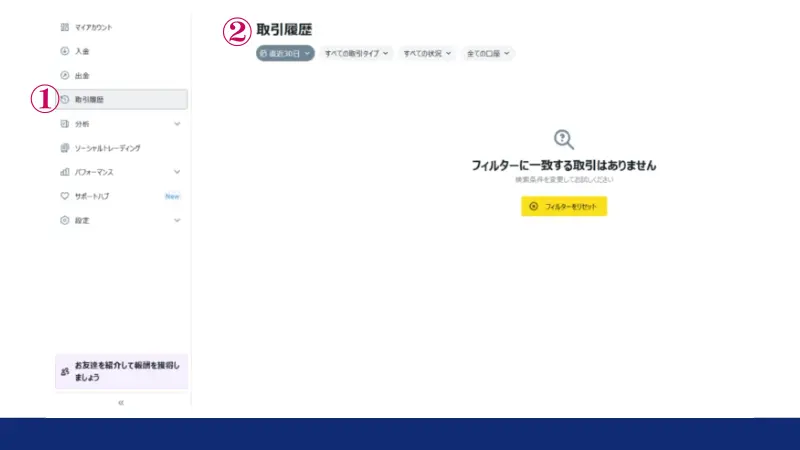Image resolution: width=800 pixels, height=450 pixels.
Task: Click the パフォーマンス bar chart icon
Action: (65, 172)
